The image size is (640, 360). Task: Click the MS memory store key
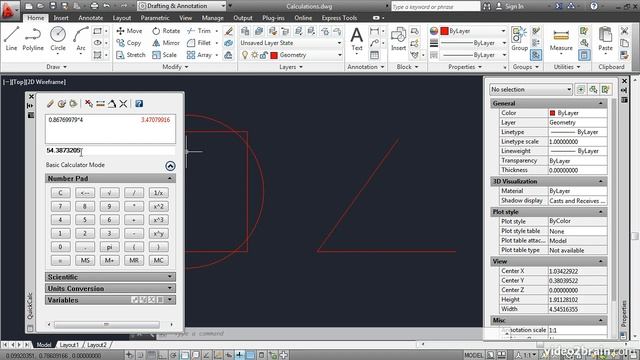tap(85, 260)
